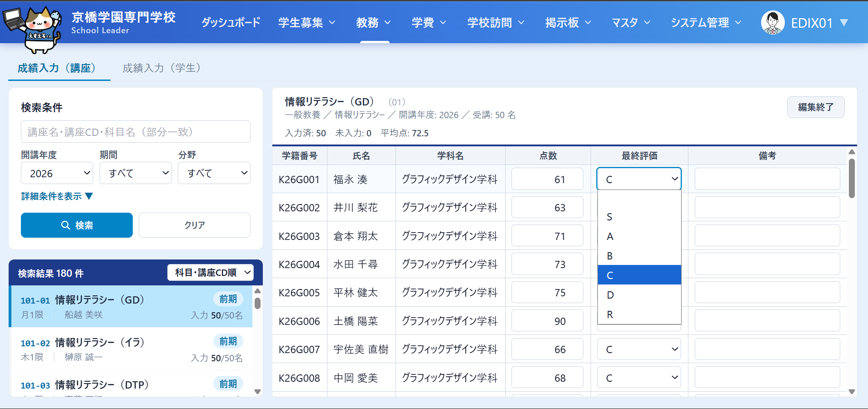Select course 101-02 情報リテラシー（イラ）
This screenshot has height=409, width=868.
pos(131,349)
